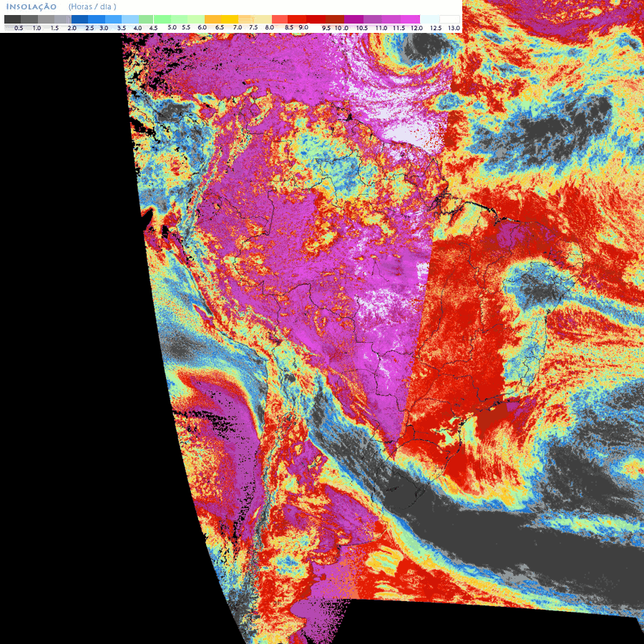This screenshot has width=644, height=644.
Task: Click the '7.0' legend value
Action: tap(238, 27)
